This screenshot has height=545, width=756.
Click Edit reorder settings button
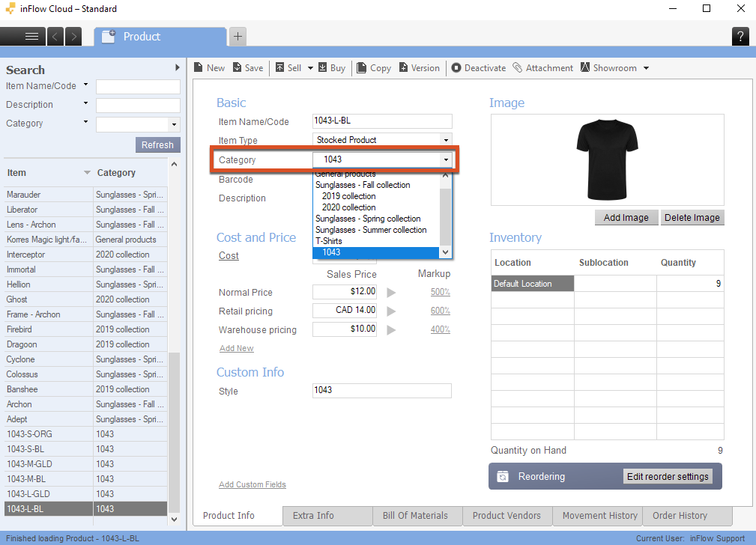point(668,477)
